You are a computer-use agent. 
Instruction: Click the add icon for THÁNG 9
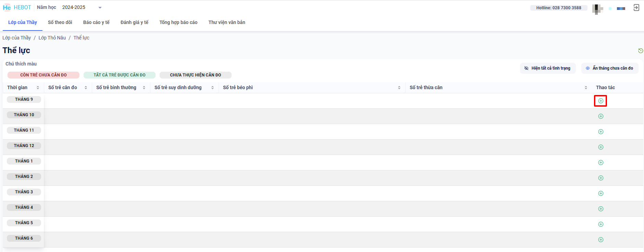[600, 101]
